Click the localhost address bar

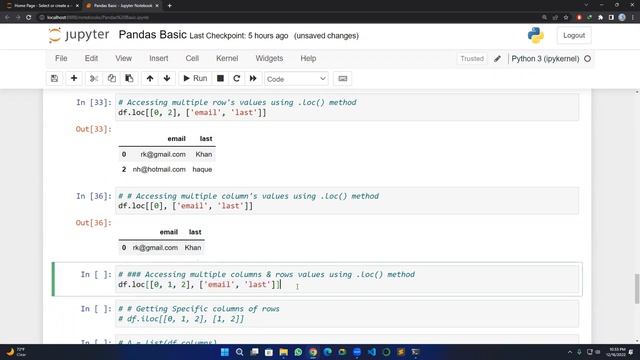coord(286,18)
